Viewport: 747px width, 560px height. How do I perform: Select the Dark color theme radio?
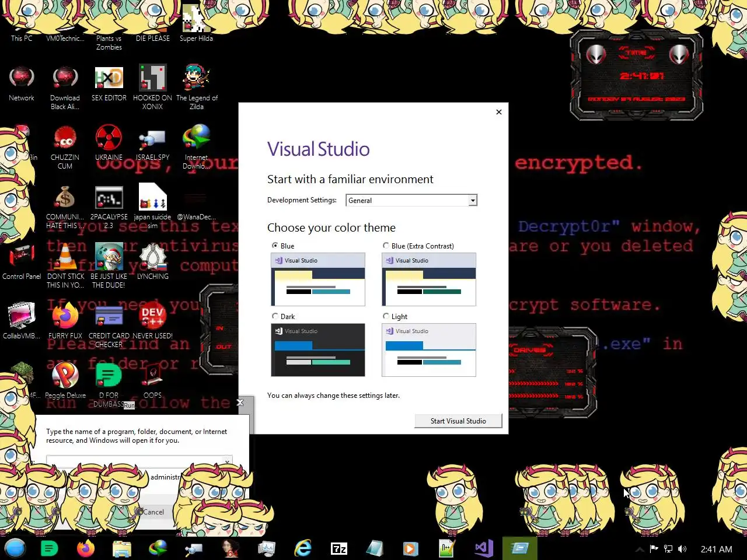click(x=275, y=316)
